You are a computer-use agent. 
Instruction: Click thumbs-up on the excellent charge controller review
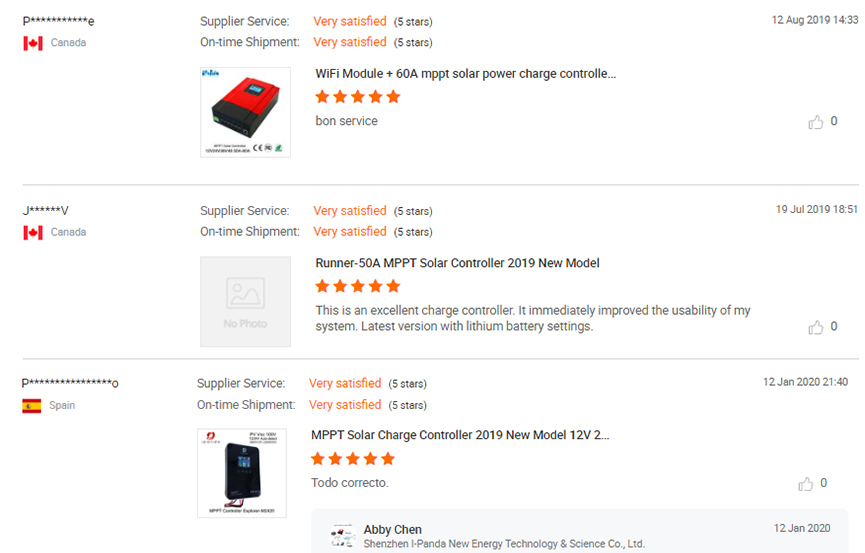click(x=816, y=327)
